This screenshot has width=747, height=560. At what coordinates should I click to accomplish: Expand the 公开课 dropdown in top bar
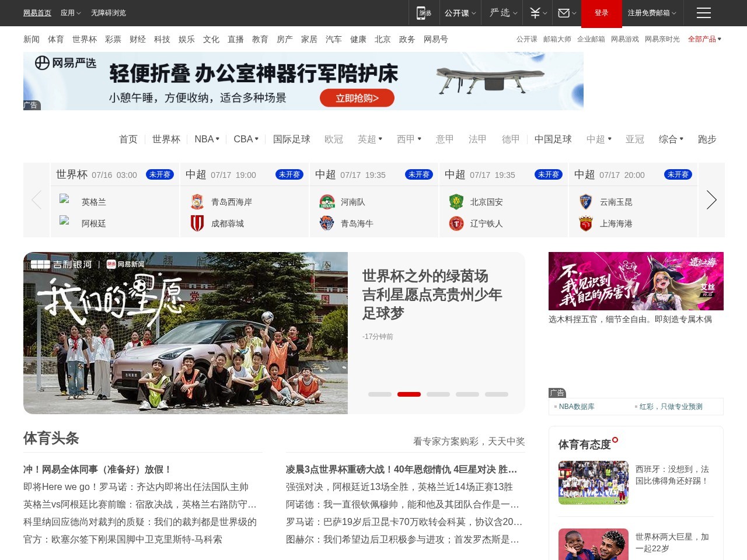point(460,13)
